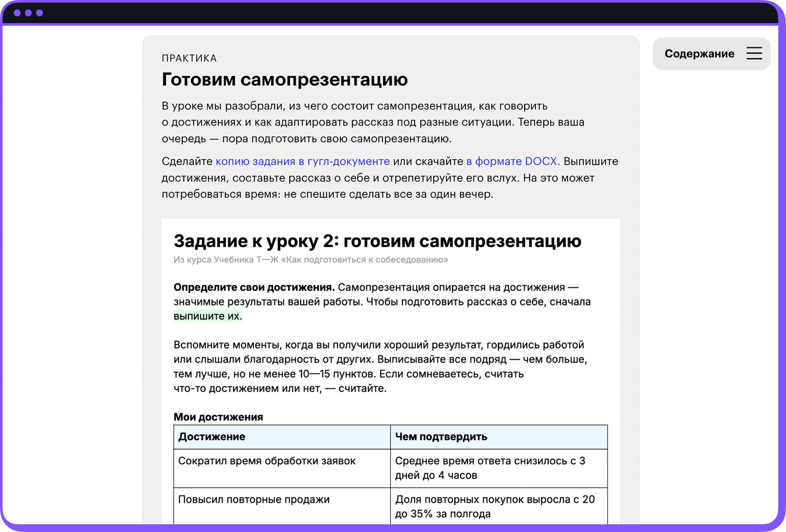Image resolution: width=786 pixels, height=532 pixels.
Task: Click the text что-то достижением или нет, — считайте.
Action: point(280,388)
